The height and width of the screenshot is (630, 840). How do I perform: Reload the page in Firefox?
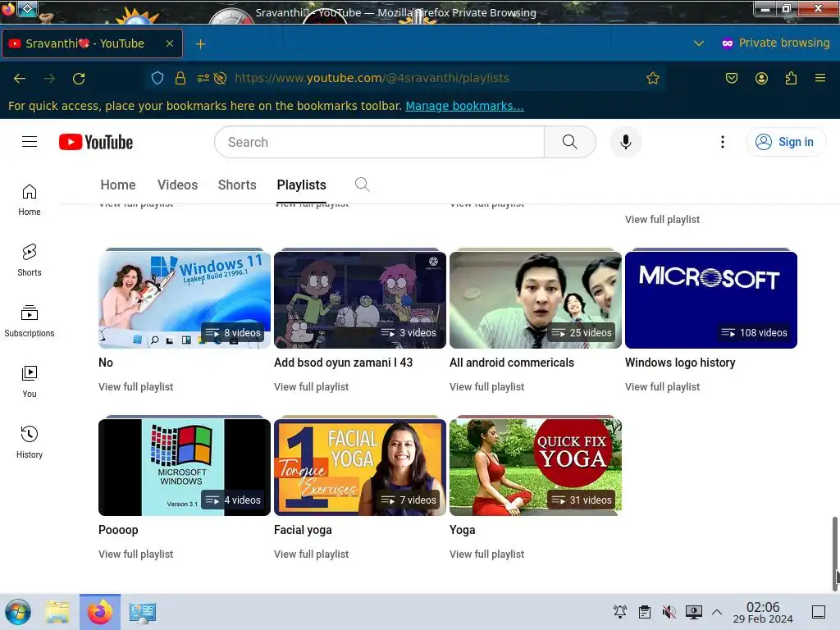click(79, 78)
